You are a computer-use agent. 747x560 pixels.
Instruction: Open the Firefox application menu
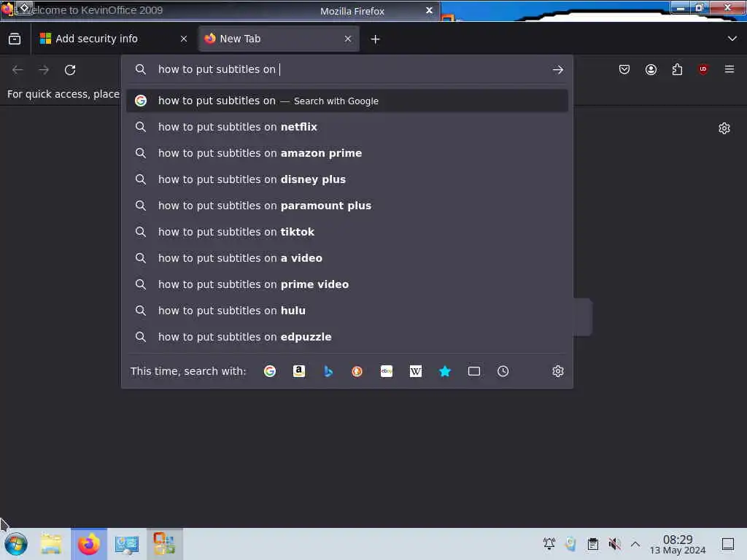[729, 69]
